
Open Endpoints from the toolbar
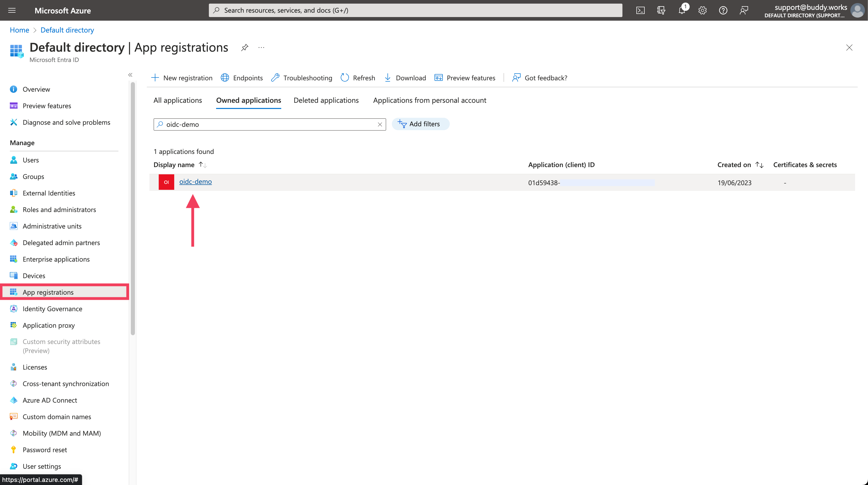(242, 78)
